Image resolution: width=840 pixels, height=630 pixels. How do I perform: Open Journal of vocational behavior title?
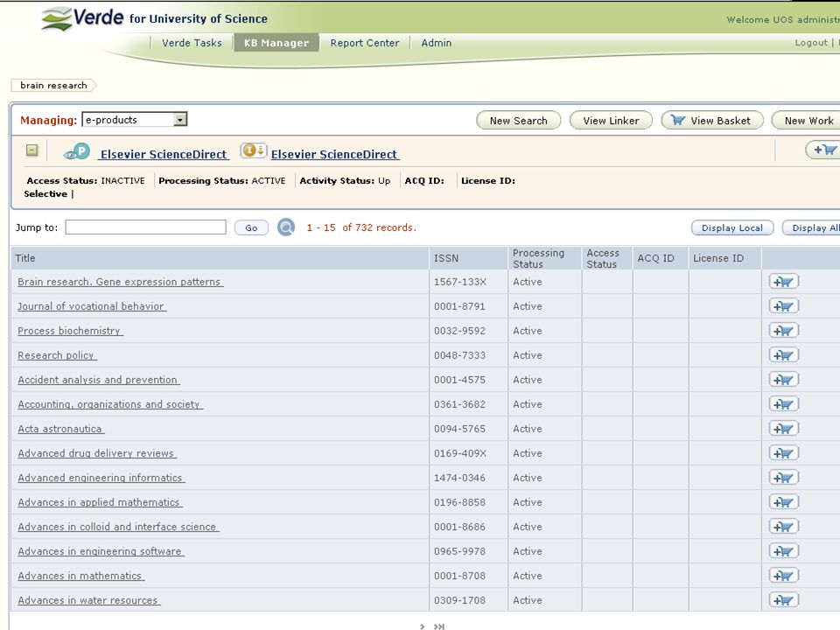92,306
